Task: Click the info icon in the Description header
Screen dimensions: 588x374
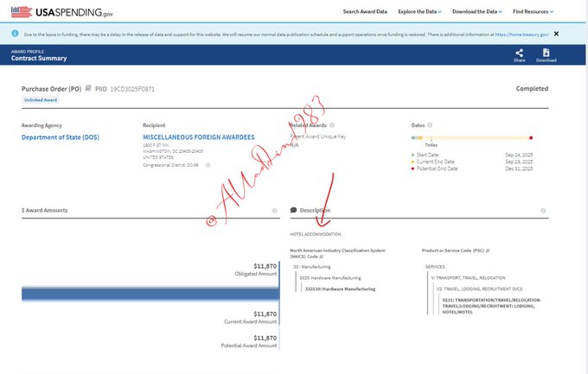Action: tap(541, 210)
